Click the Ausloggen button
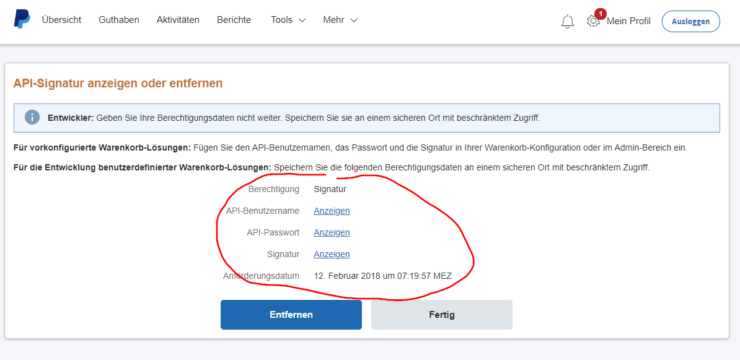The height and width of the screenshot is (360, 740). [691, 21]
